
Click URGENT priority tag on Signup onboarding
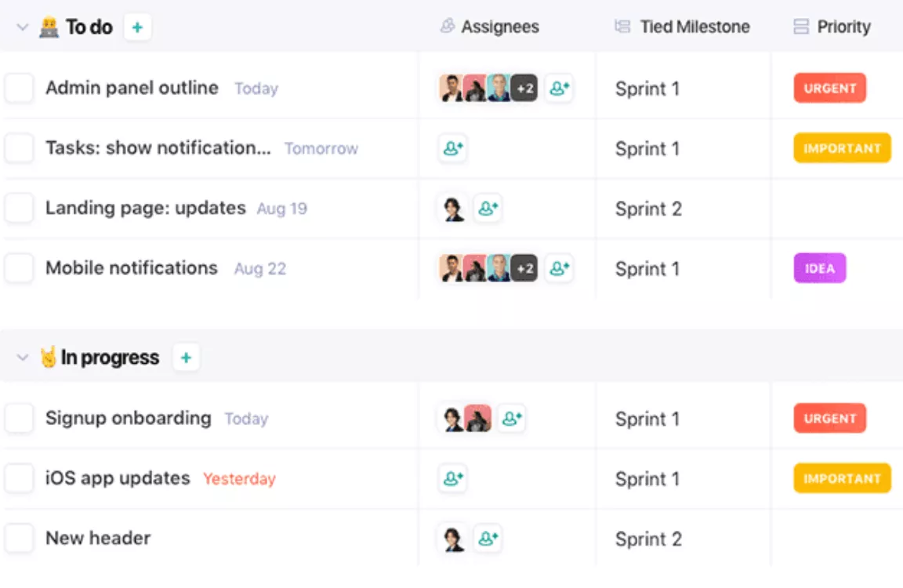point(830,418)
